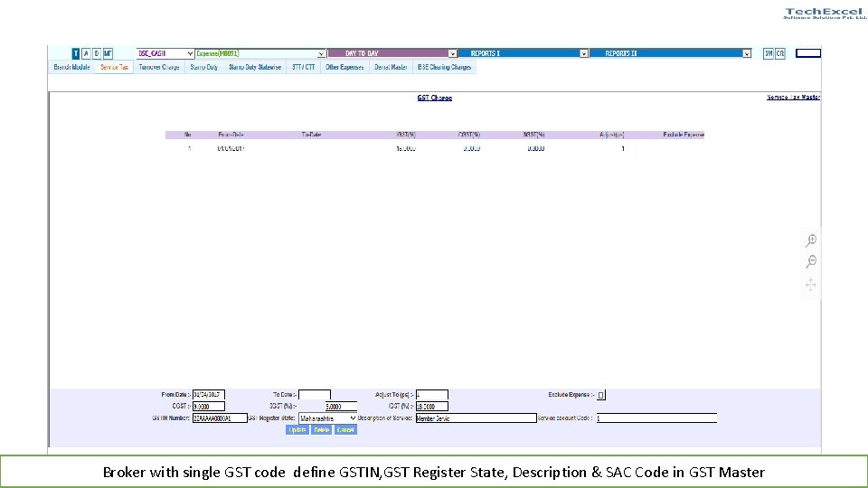
Task: Click the A module icon
Action: point(86,53)
